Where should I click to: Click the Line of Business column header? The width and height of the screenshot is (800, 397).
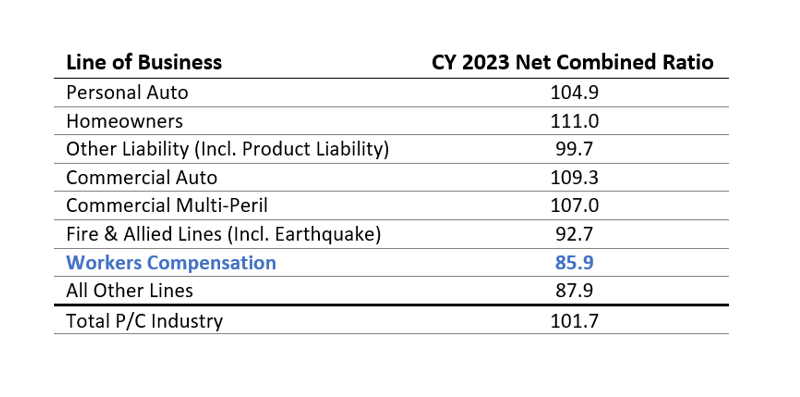tap(144, 62)
